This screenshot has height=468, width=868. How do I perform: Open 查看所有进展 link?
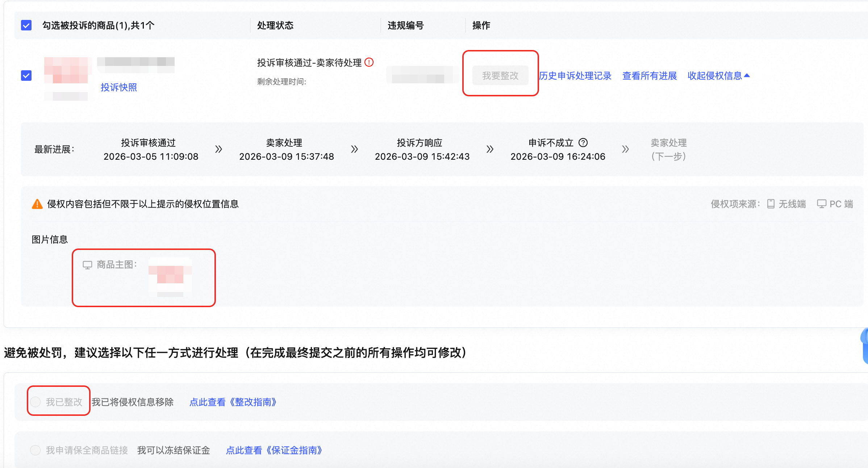pos(650,76)
